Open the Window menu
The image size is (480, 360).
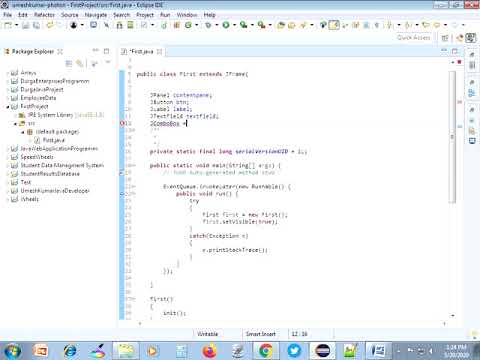click(x=187, y=15)
